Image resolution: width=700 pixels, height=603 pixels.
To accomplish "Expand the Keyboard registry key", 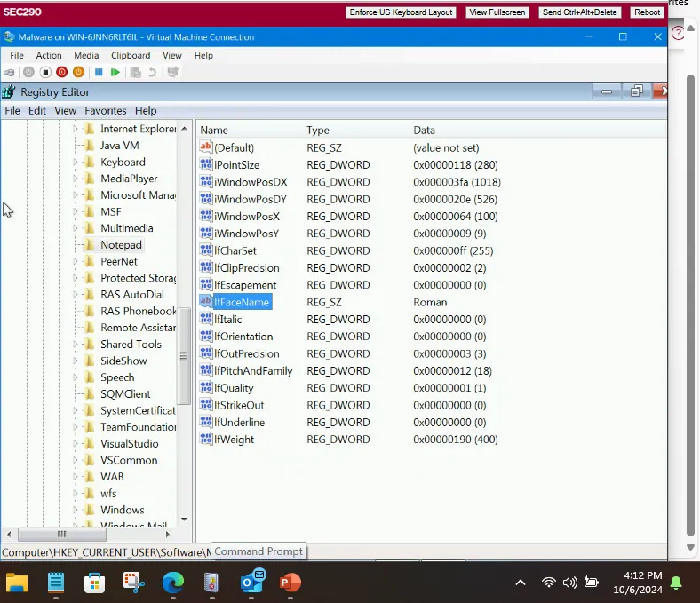I will [x=75, y=162].
